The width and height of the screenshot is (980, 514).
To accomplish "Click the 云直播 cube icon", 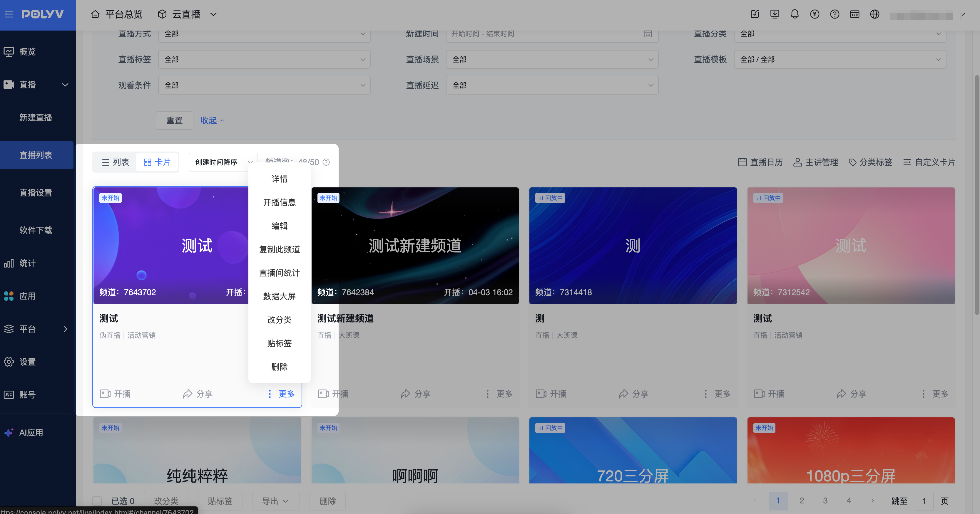I will click(x=163, y=14).
